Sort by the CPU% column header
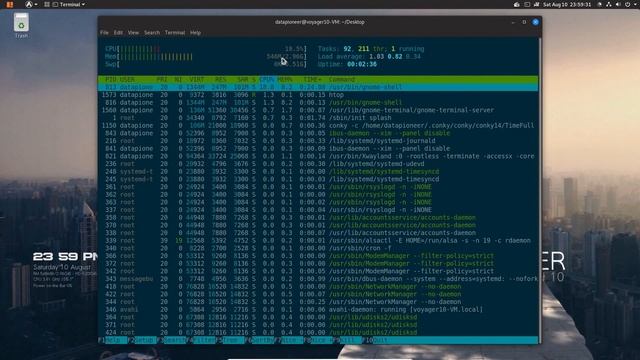The image size is (640, 360). coord(267,80)
